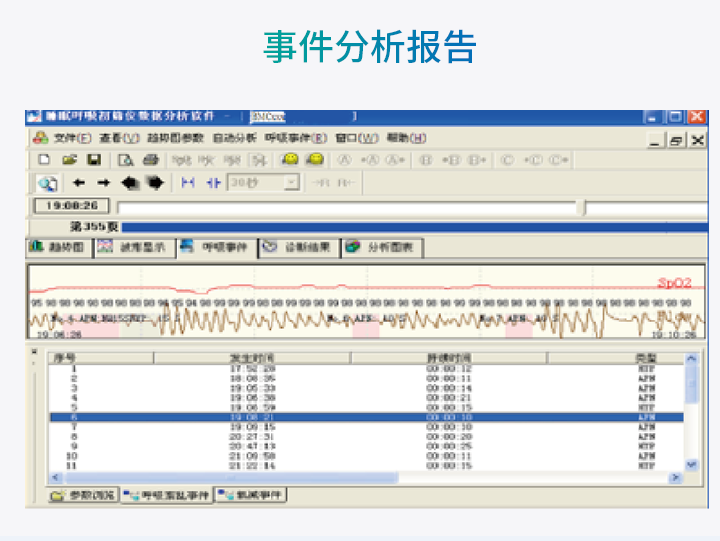Open the 参数浏览 bottom tab
The image size is (720, 541).
pos(84,495)
